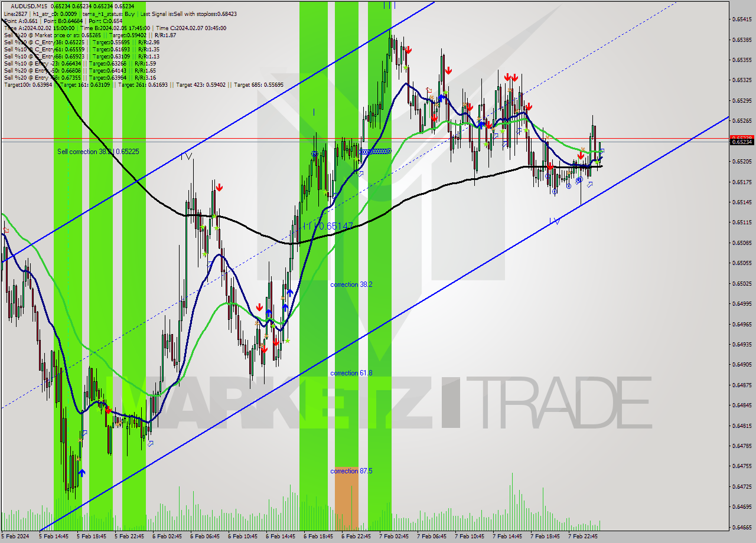Click the '6 Feb 14:45' time label
Image resolution: width=756 pixels, height=543 pixels.
click(x=281, y=537)
